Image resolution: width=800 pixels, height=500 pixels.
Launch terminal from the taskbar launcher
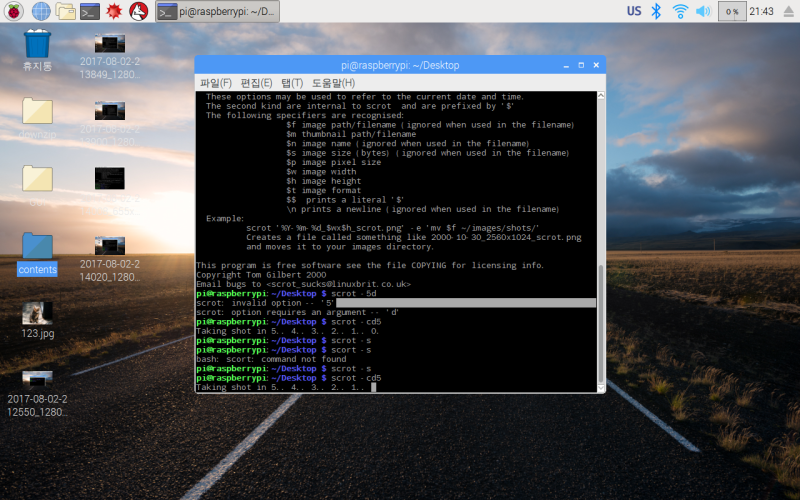[x=90, y=11]
